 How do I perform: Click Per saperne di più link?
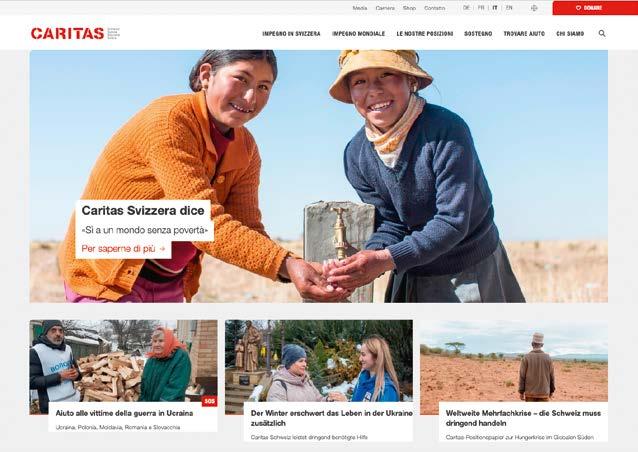click(x=123, y=249)
